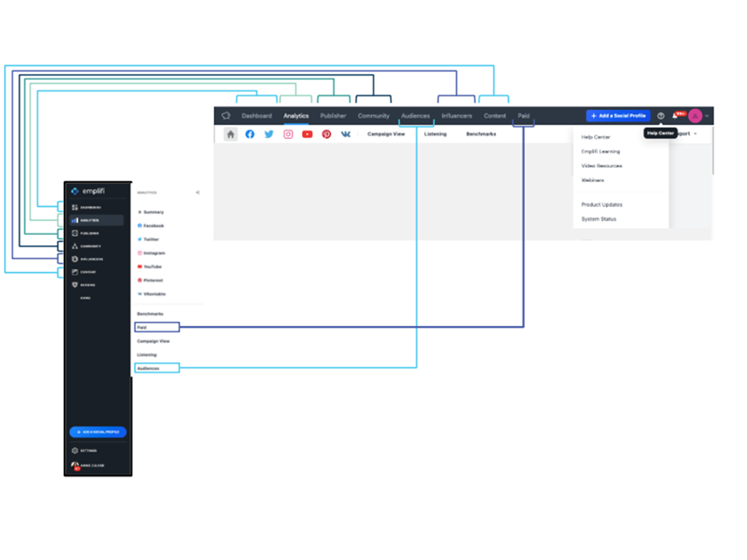Open the Settings gear in dark sidebar
The image size is (747, 560).
tap(75, 450)
